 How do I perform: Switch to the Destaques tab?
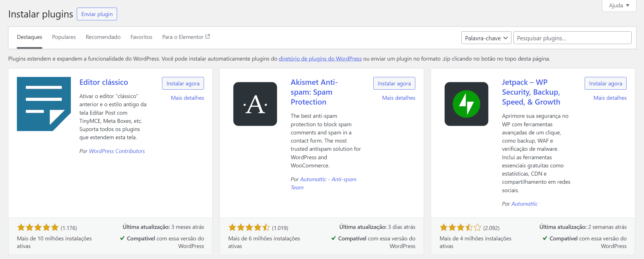(30, 37)
